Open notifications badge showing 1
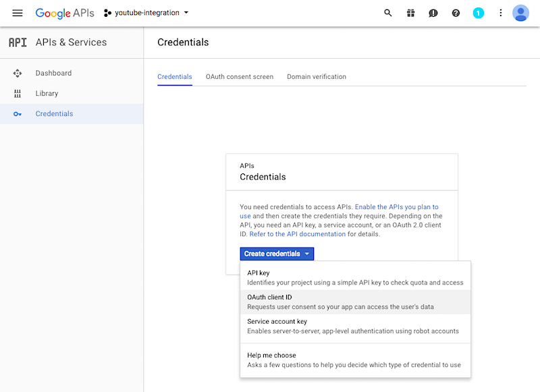This screenshot has width=540, height=392. (479, 13)
